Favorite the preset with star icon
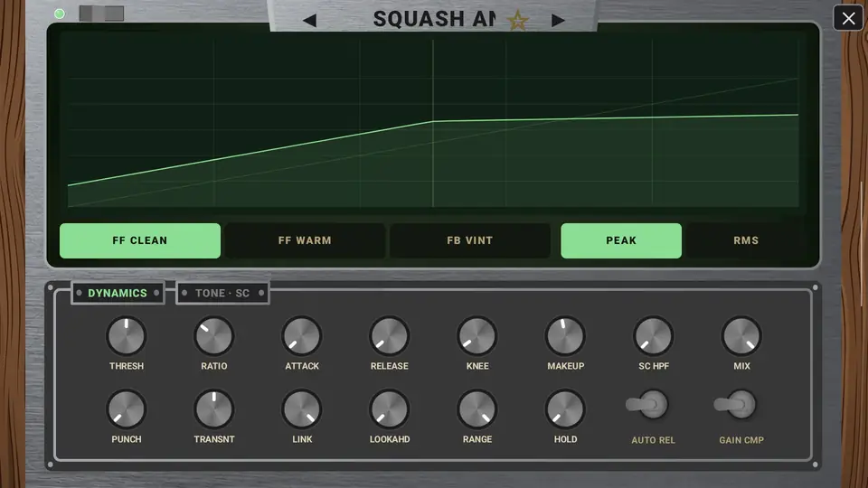The height and width of the screenshot is (488, 868). 518,21
